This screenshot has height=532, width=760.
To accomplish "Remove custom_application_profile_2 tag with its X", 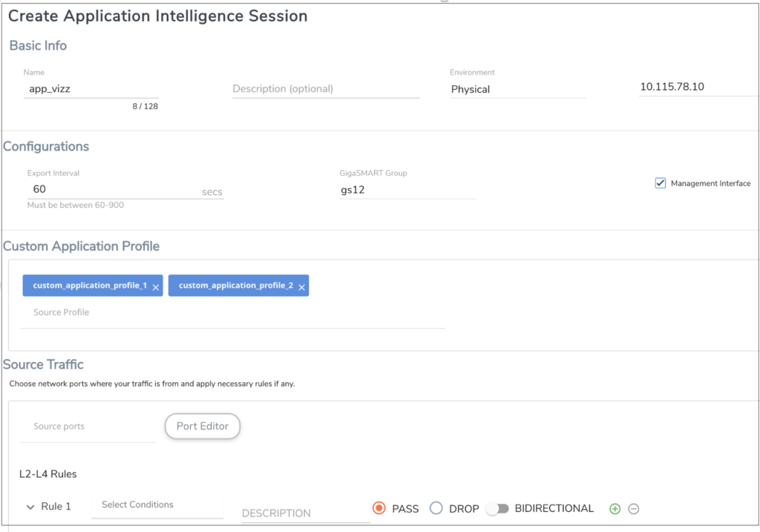I will click(301, 287).
